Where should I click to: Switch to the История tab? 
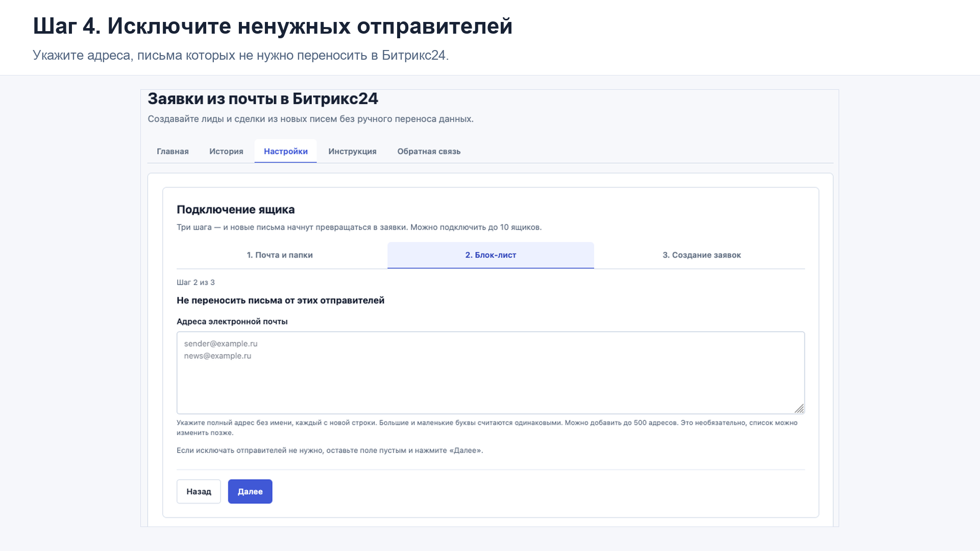point(226,152)
